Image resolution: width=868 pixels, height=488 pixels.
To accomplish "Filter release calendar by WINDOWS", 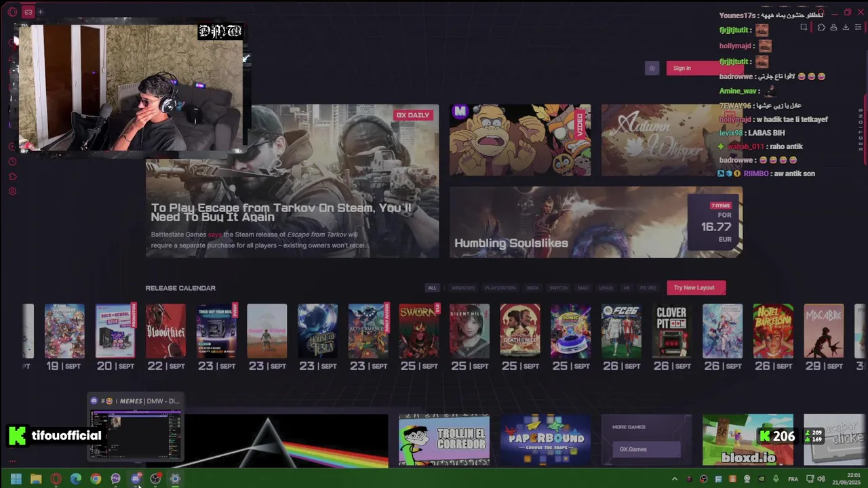I will click(463, 288).
